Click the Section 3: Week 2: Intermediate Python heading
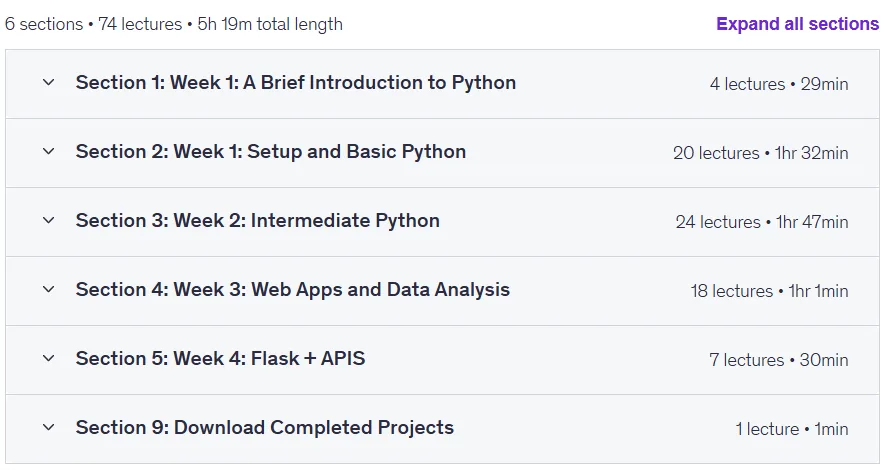 (x=258, y=220)
